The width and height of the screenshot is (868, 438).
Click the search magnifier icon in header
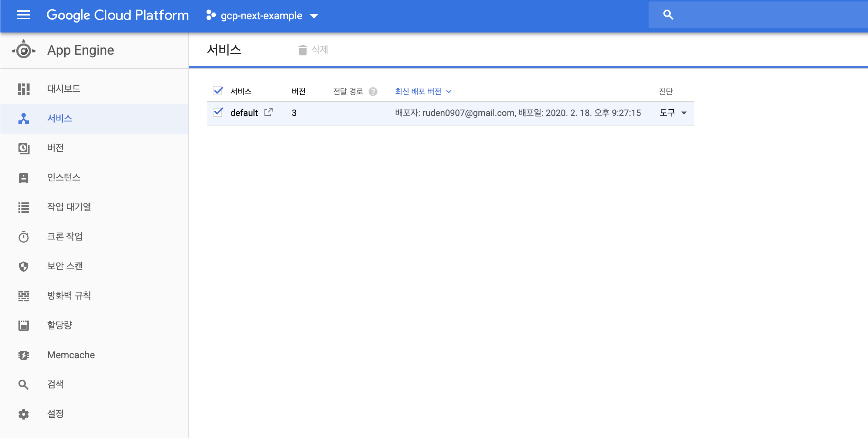pos(668,15)
